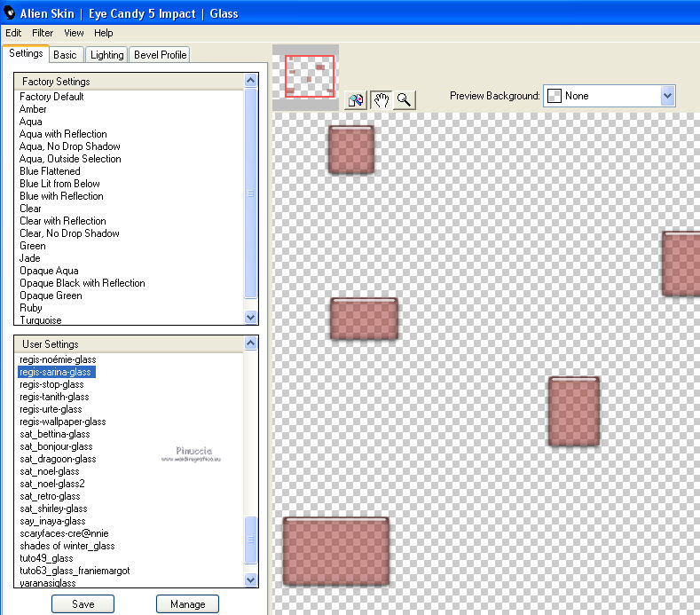
Task: Select scaryfaces-cre@nnie user setting
Action: pyautogui.click(x=64, y=533)
